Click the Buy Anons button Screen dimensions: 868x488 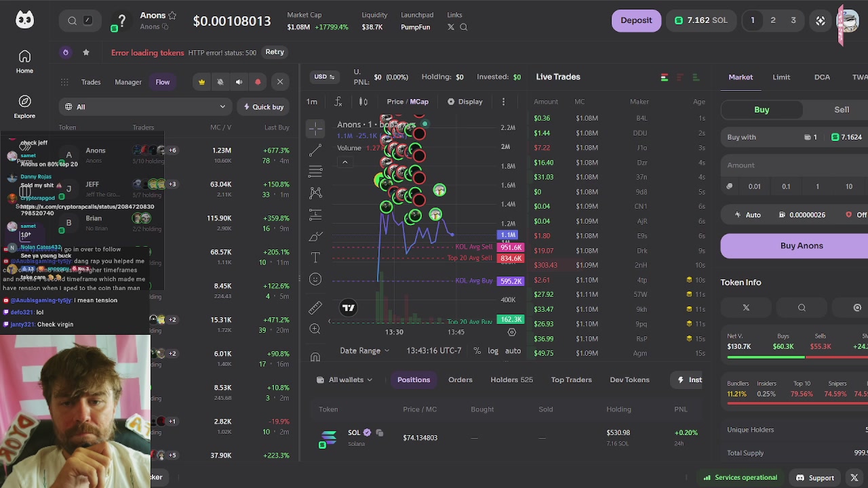pyautogui.click(x=795, y=246)
